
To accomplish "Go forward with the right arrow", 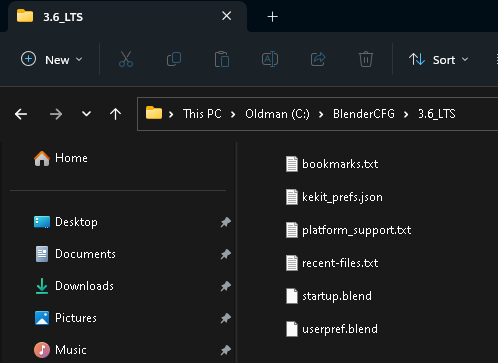I will (56, 114).
